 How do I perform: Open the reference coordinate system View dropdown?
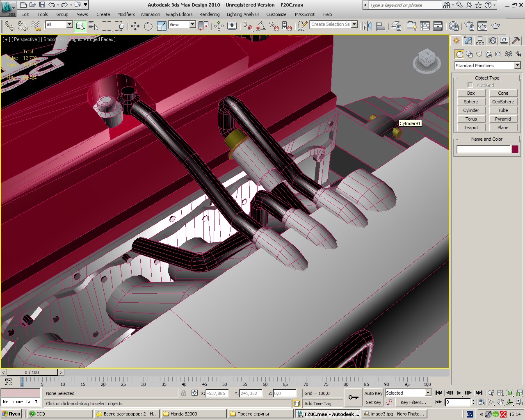192,25
